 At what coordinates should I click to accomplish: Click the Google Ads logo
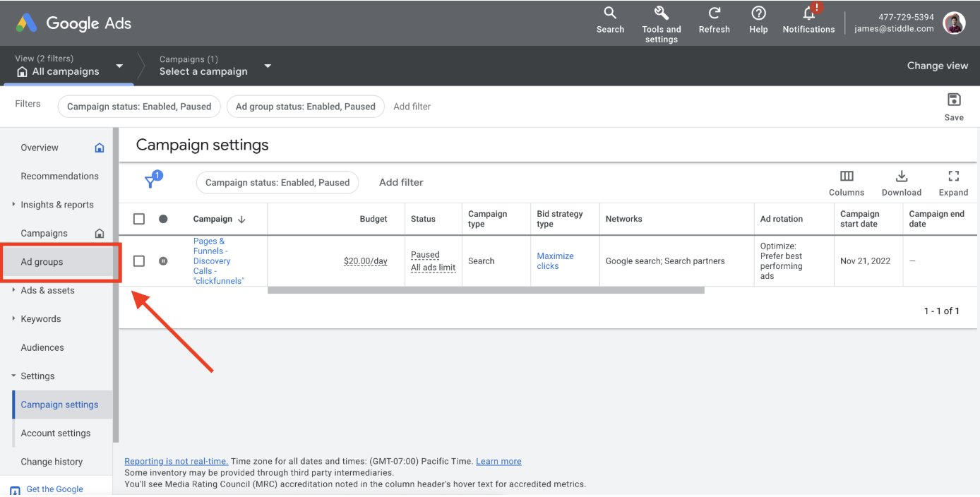pyautogui.click(x=73, y=23)
